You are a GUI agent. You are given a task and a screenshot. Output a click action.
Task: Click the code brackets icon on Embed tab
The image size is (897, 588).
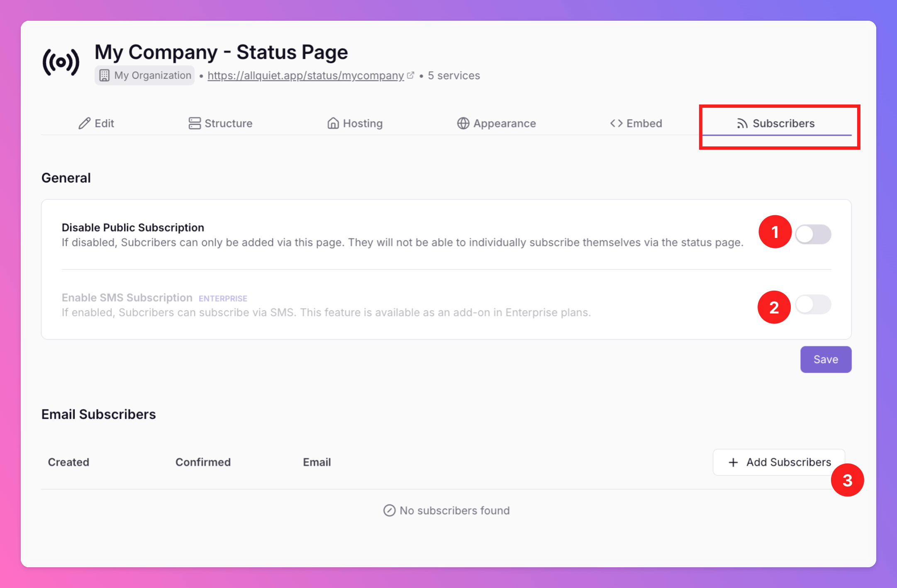click(616, 123)
